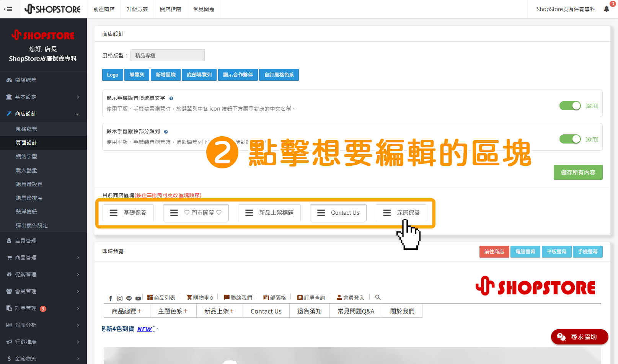The image size is (618, 364).
Task: Click red 前往商店 preview button
Action: (x=494, y=251)
